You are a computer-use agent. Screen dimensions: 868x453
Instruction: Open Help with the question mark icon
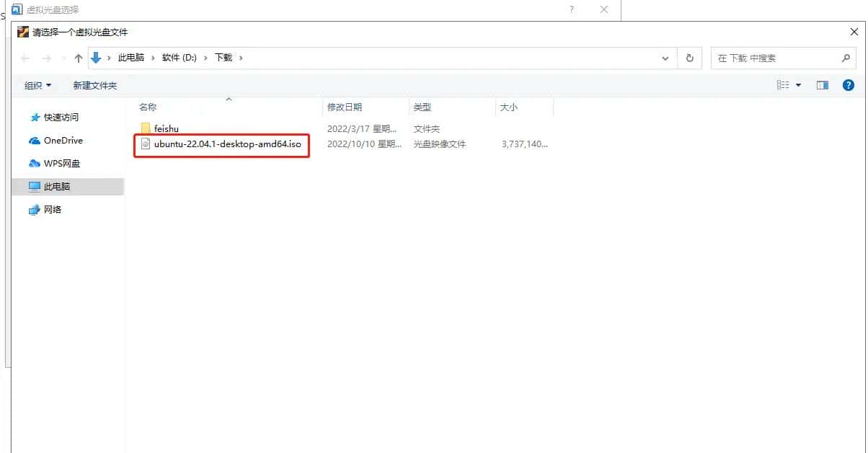point(849,84)
